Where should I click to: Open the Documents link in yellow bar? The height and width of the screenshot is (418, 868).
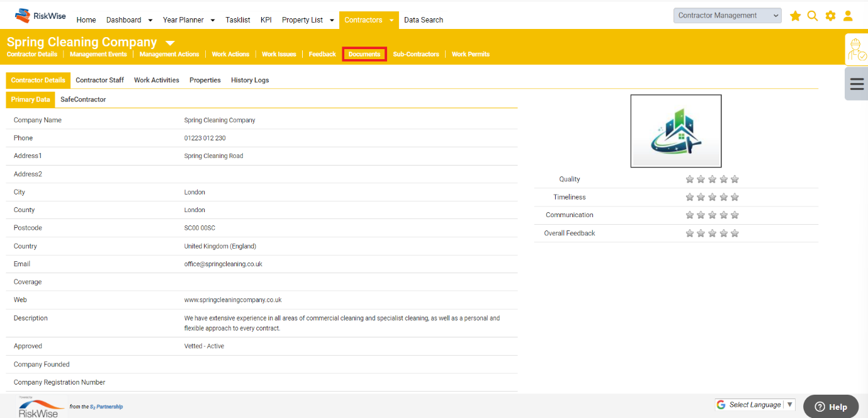(364, 54)
